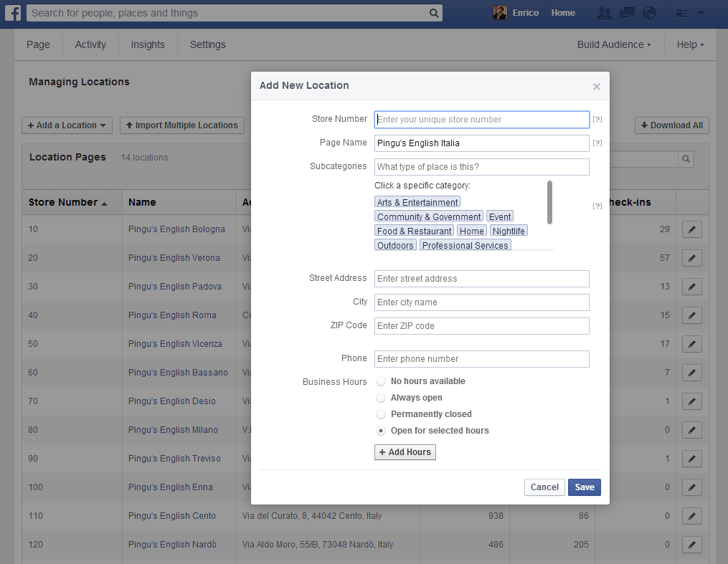Click the Facebook logo icon
This screenshot has width=728, height=564.
tap(12, 12)
